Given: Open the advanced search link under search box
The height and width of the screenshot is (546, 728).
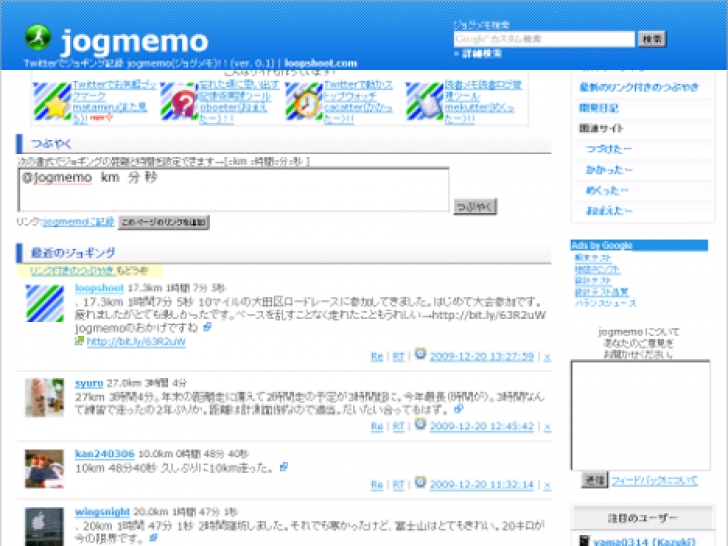Looking at the screenshot, I should [x=481, y=53].
